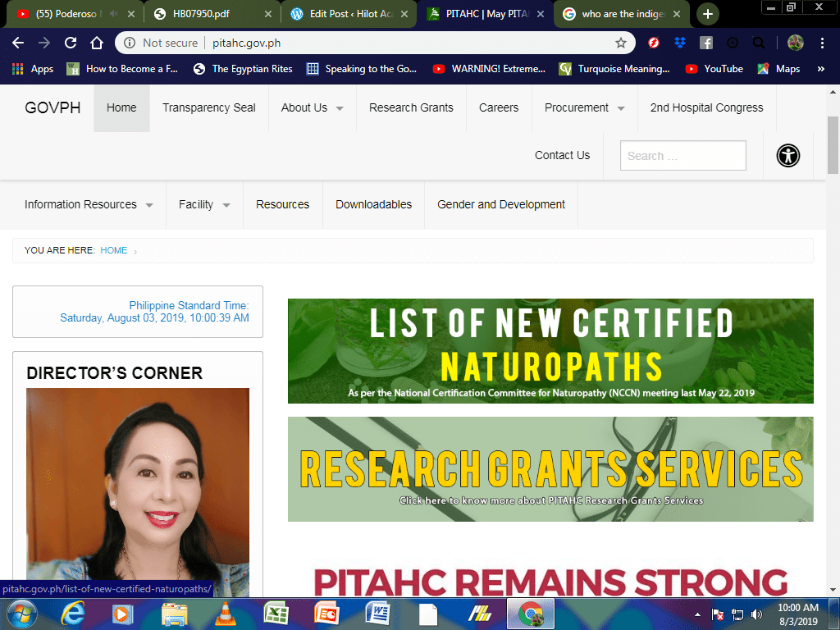Screen dimensions: 840x630
Task: Expand the About Us dropdown
Action: tap(306, 107)
